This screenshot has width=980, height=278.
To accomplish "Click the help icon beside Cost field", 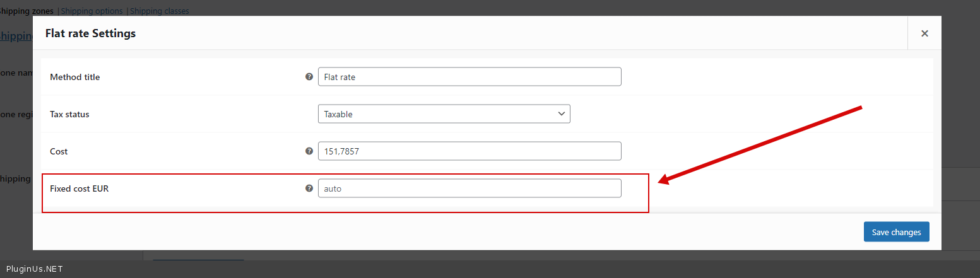I will click(309, 151).
